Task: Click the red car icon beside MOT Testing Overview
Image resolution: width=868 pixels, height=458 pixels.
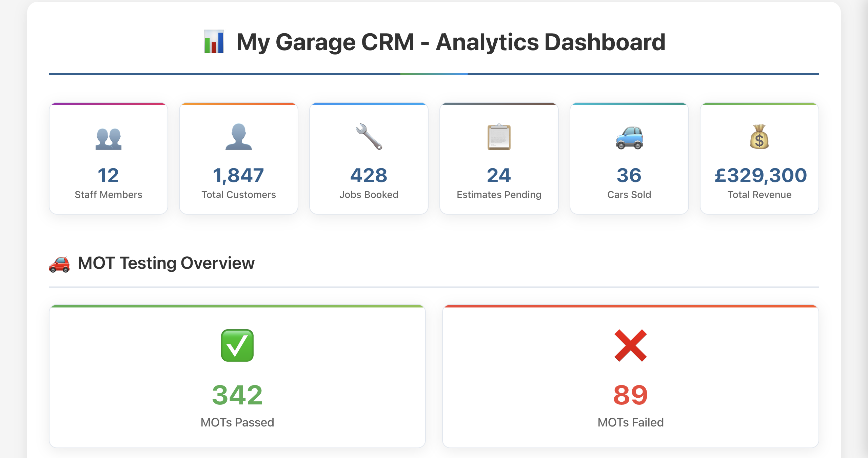Action: [x=59, y=263]
